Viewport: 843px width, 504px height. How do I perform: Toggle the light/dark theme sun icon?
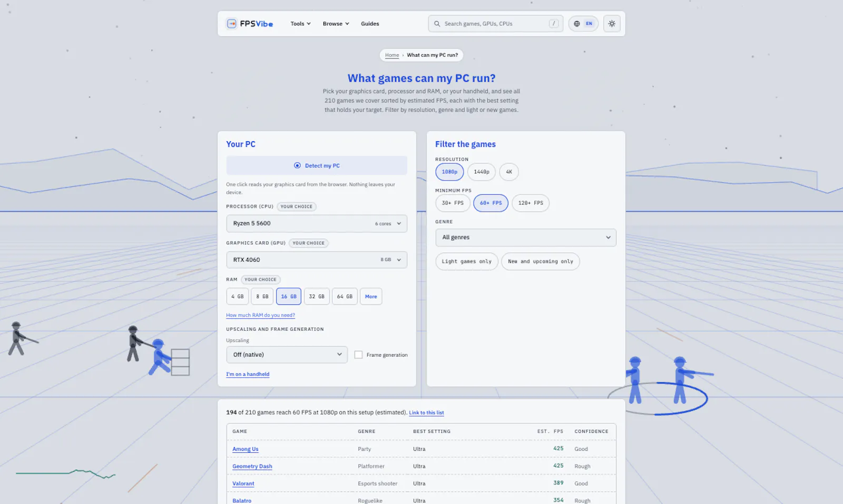[612, 24]
